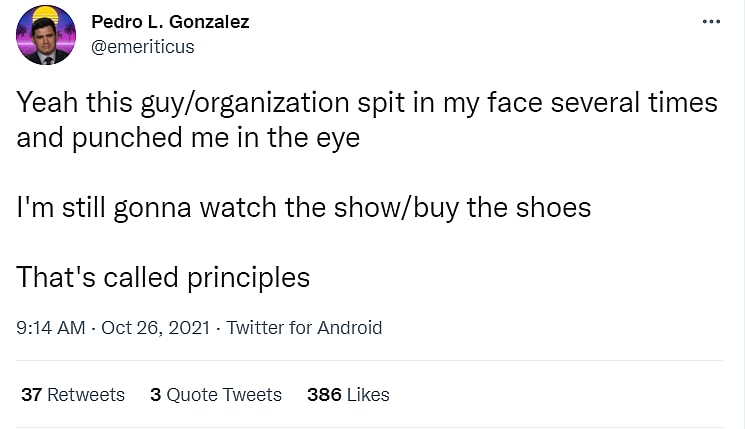The image size is (745, 429).
Task: View the 37 Retweets list
Action: click(x=73, y=394)
